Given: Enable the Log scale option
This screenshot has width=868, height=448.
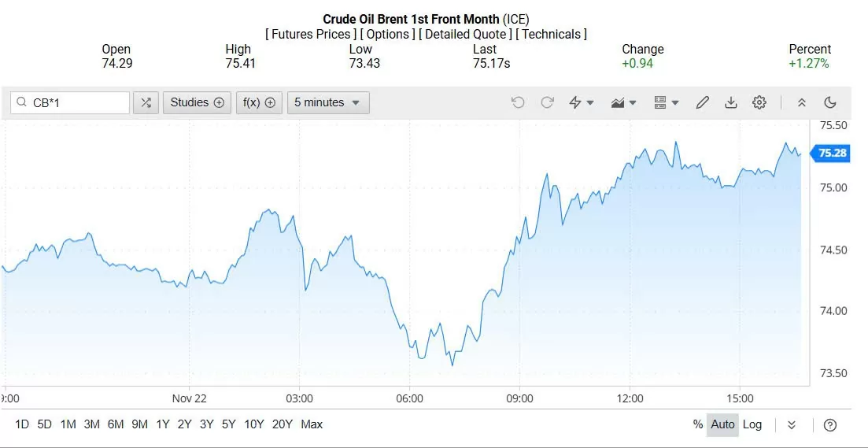Looking at the screenshot, I should [x=752, y=424].
